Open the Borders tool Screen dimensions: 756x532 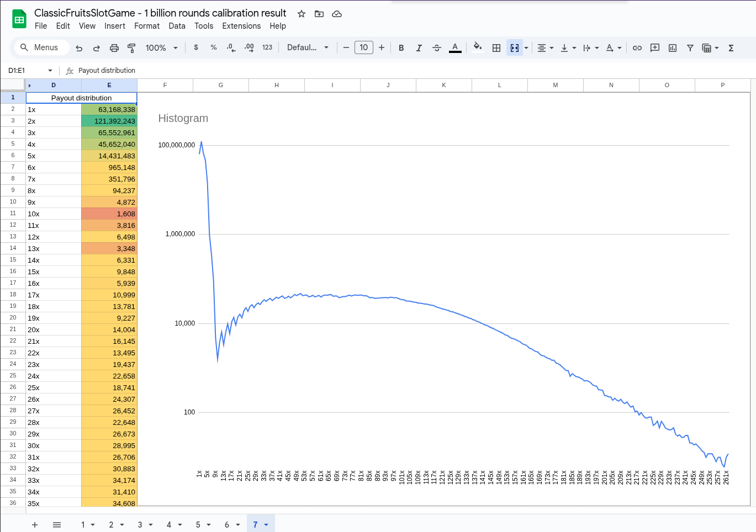(x=496, y=48)
